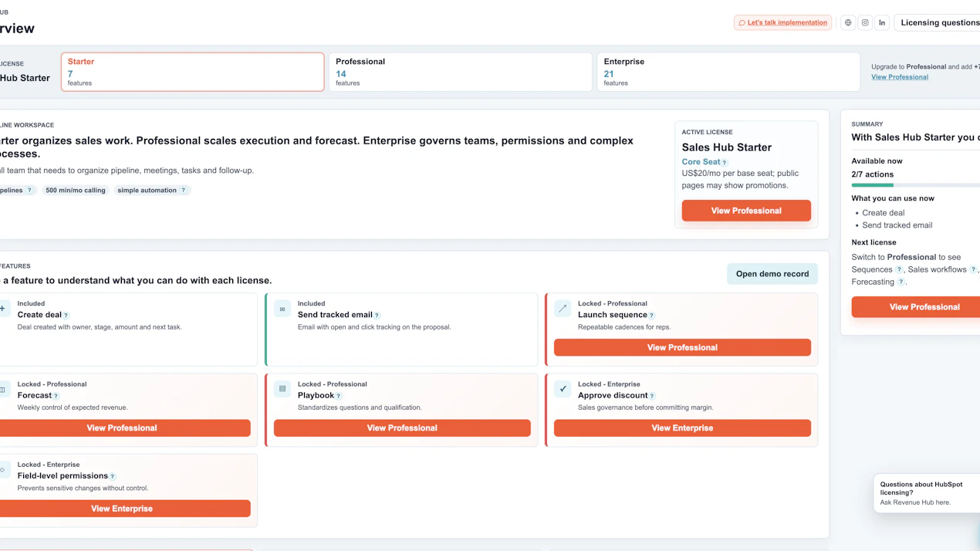Open help tooltip next to Forecasting in summary
Screen dimensions: 980x551
pos(901,282)
